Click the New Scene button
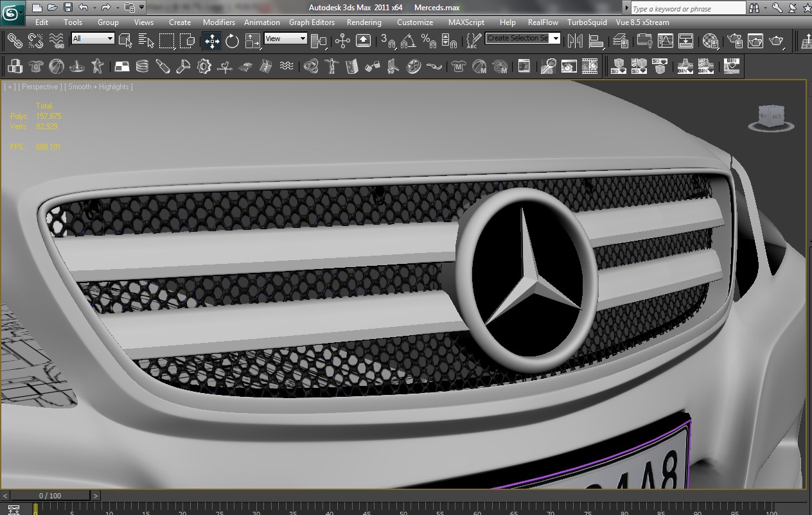Image resolution: width=812 pixels, height=515 pixels. (37, 8)
